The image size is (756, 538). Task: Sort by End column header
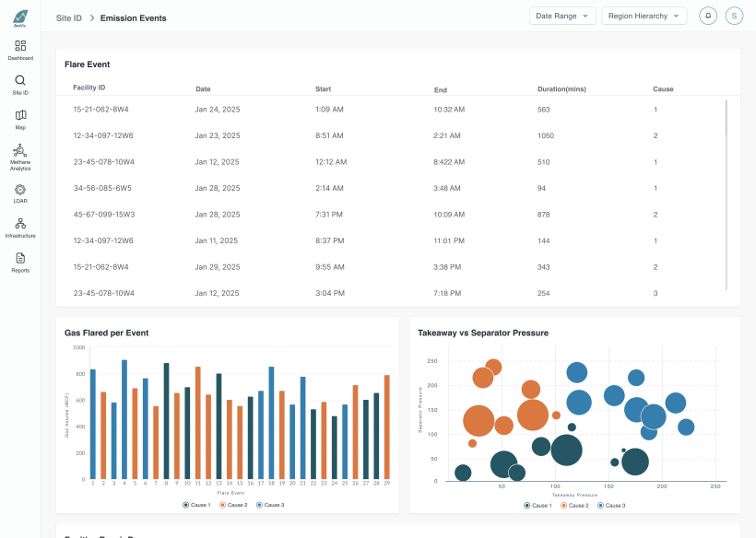click(440, 90)
